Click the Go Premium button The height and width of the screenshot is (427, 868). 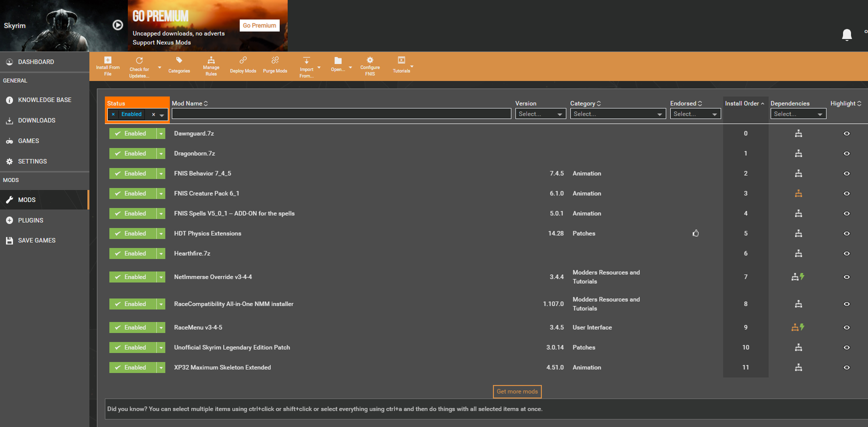click(x=259, y=25)
